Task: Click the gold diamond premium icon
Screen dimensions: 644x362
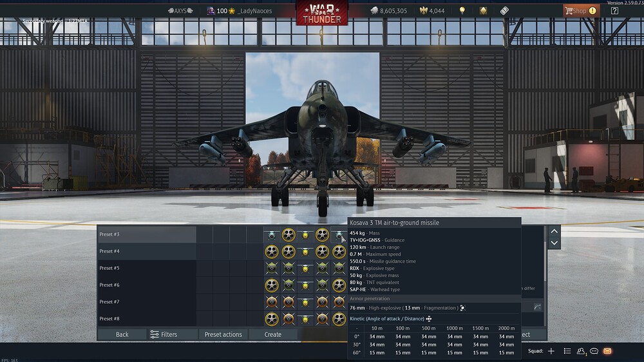Action: [484, 11]
